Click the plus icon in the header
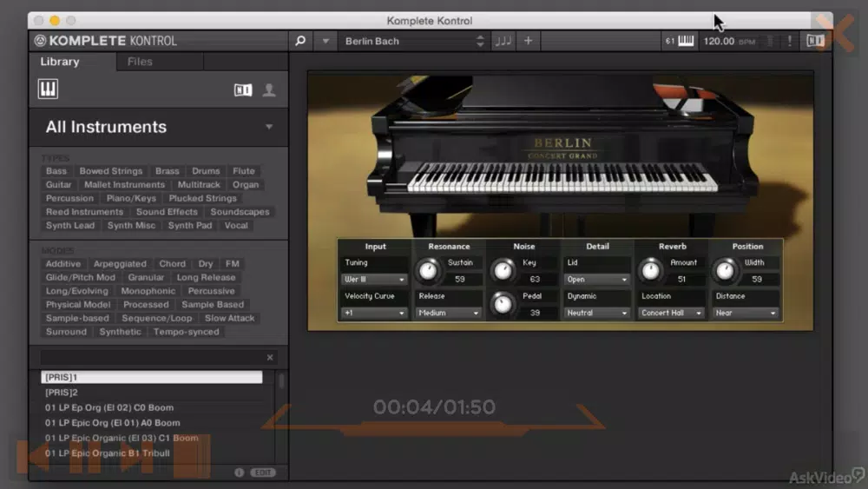This screenshot has width=868, height=489. (x=528, y=41)
